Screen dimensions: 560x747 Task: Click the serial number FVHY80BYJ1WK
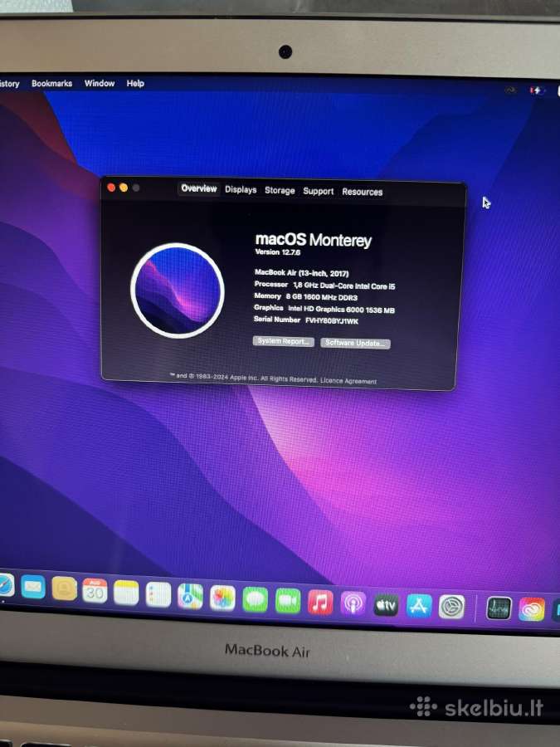click(331, 321)
